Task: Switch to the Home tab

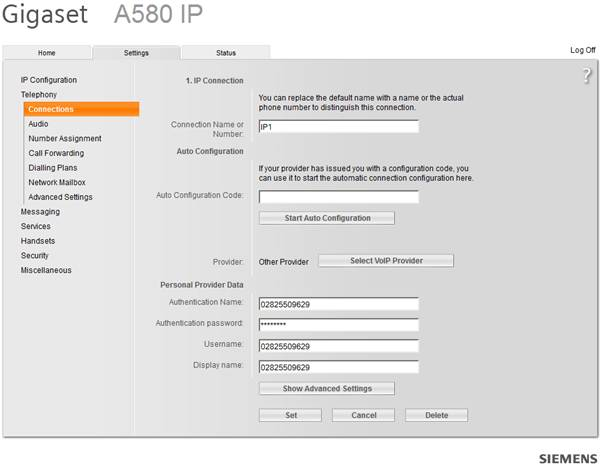Action: coord(47,53)
